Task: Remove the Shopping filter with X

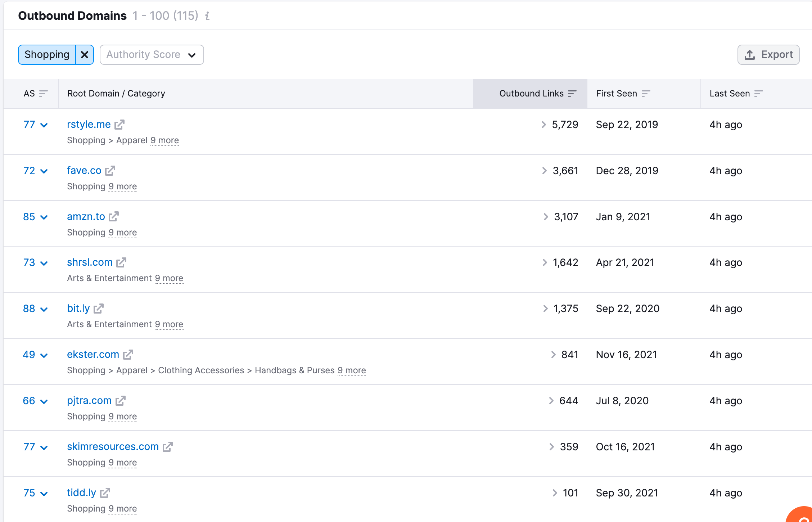Action: click(85, 55)
